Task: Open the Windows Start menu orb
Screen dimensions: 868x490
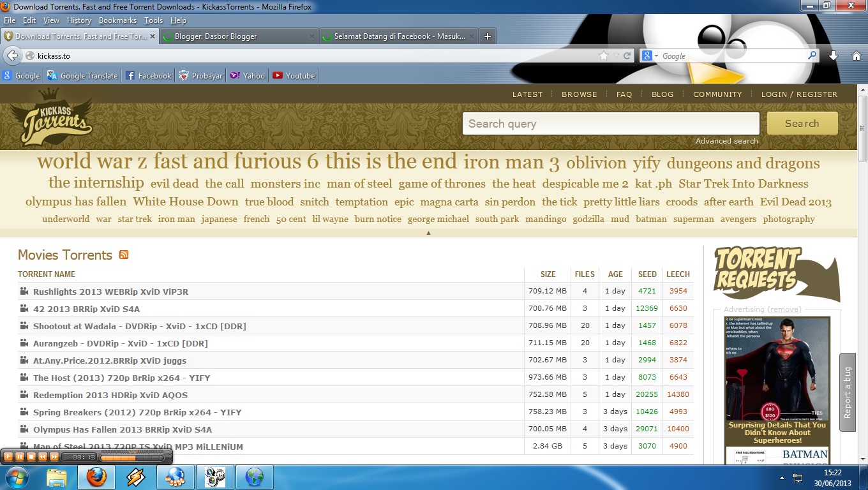Action: coord(17,477)
